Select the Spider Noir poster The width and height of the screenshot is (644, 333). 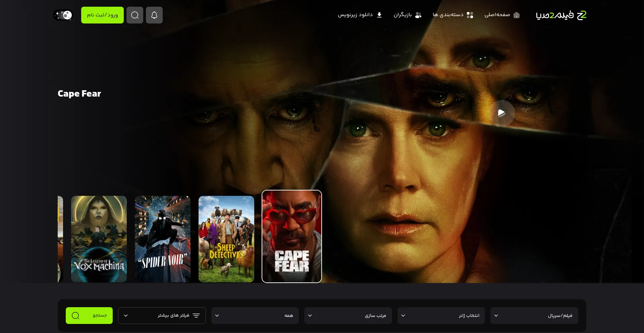click(x=163, y=239)
